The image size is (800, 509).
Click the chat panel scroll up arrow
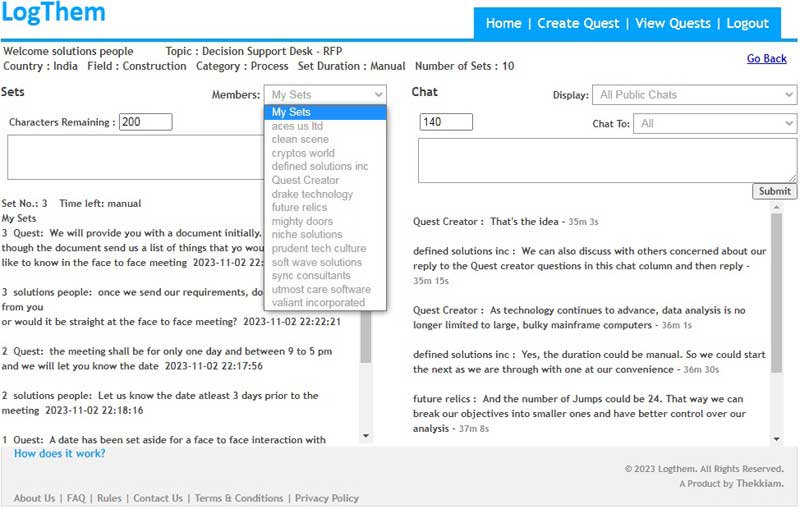point(777,207)
